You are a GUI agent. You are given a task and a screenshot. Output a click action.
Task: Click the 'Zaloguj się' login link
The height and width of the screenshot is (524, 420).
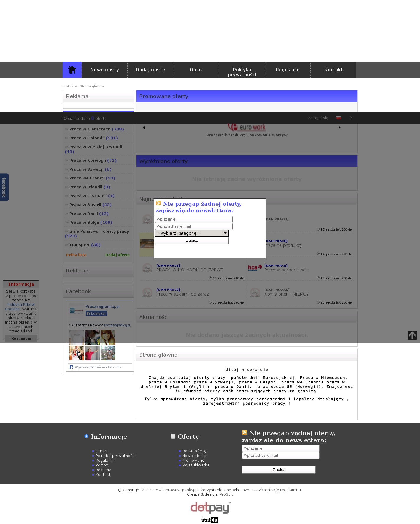point(318,118)
